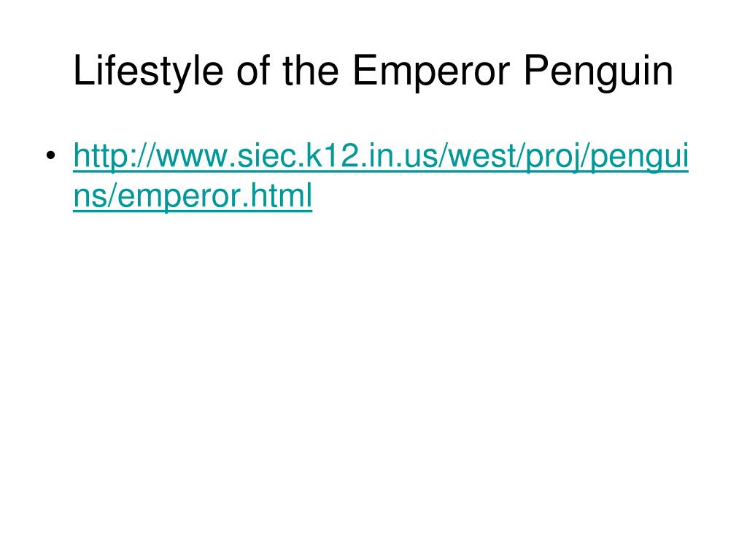This screenshot has height=560, width=747.
Task: Click 'ns/' at start of second link line
Action: point(95,195)
